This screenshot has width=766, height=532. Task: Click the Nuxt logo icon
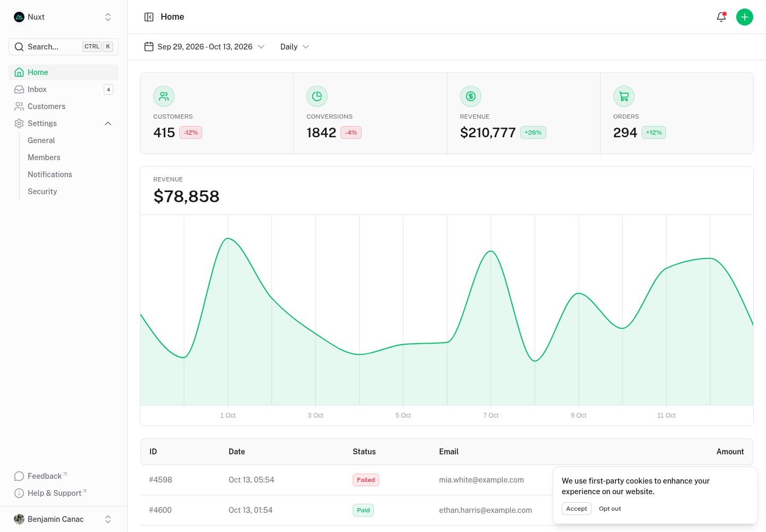tap(19, 17)
